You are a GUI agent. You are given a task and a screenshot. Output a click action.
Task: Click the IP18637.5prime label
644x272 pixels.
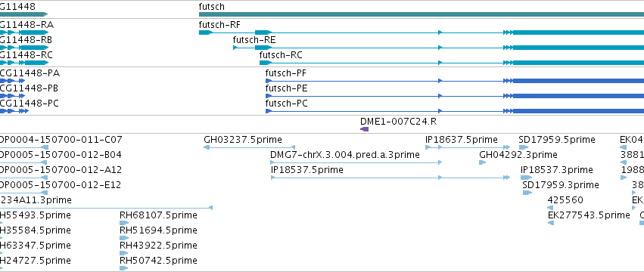461,140
